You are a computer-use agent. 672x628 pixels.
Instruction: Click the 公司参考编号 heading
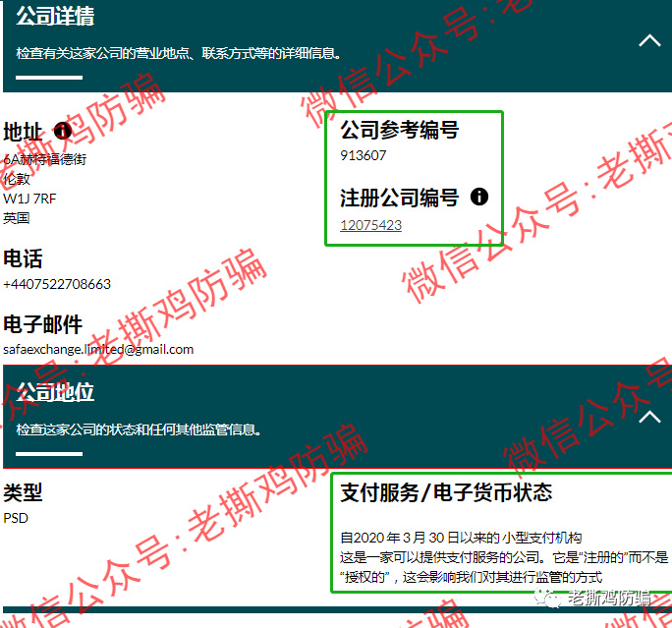pos(400,130)
